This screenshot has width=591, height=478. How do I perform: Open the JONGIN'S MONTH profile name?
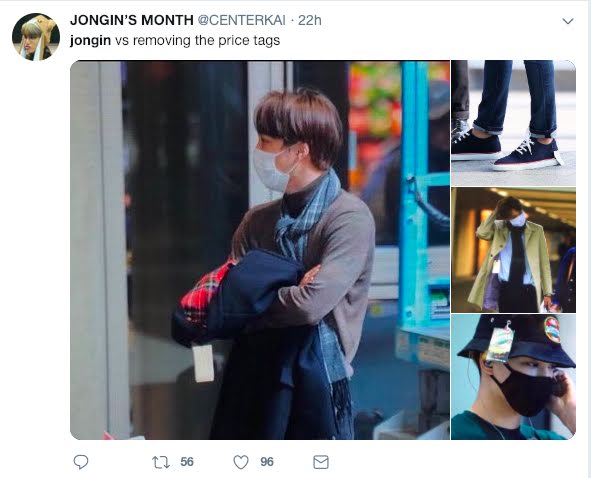[132, 20]
